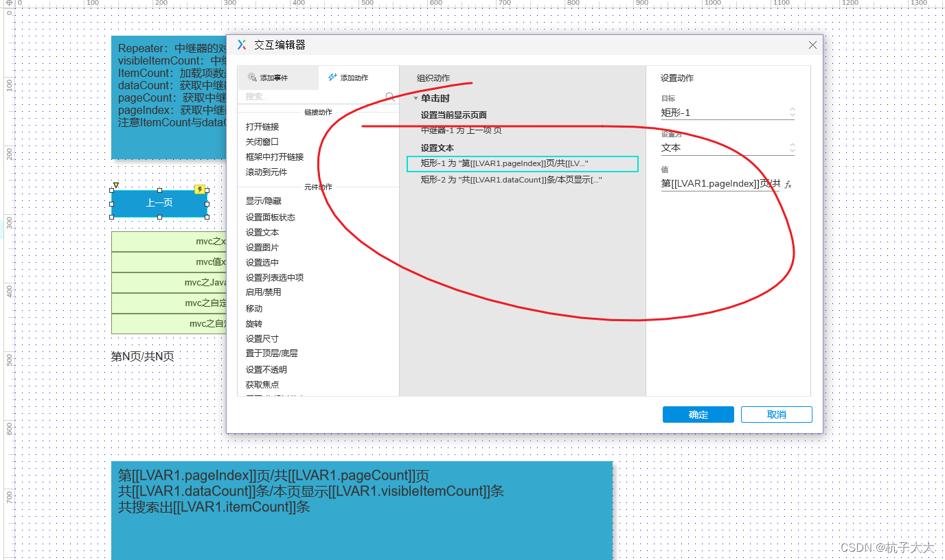This screenshot has height=560, width=945.
Task: Click the lightning interaction badge on the 上一页 widget
Action: coord(200,189)
